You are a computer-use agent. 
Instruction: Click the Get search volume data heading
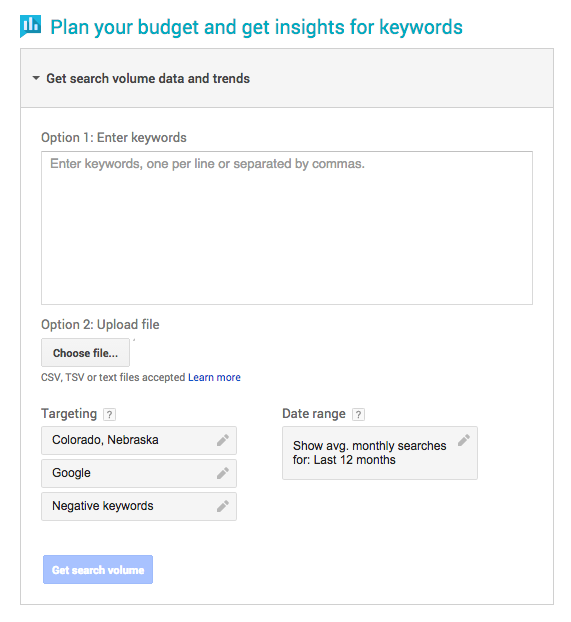click(148, 79)
